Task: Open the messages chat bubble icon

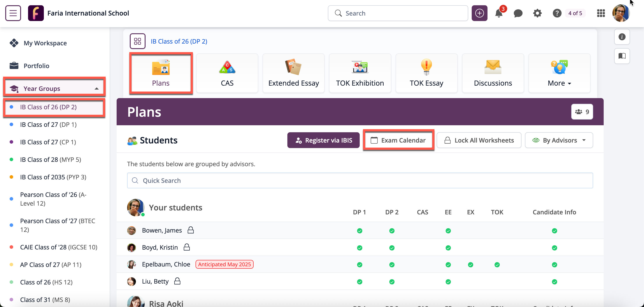Action: 518,13
